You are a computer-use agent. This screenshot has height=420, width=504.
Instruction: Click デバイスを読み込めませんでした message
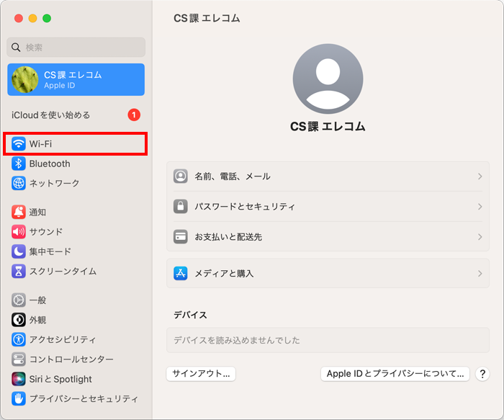[237, 340]
